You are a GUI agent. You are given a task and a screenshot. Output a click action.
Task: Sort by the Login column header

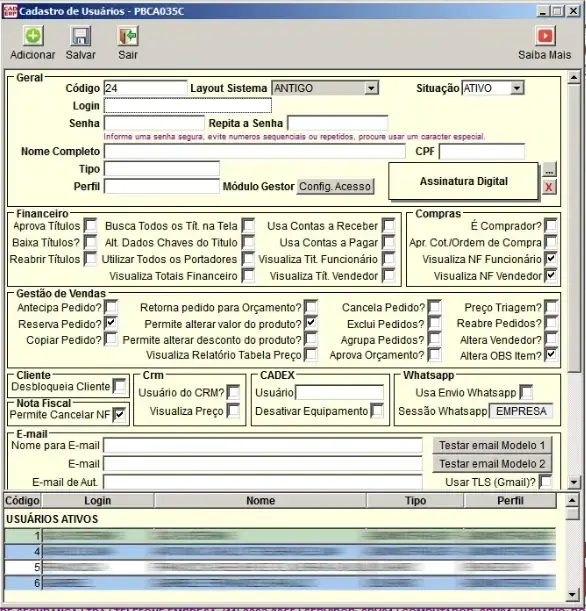click(98, 501)
